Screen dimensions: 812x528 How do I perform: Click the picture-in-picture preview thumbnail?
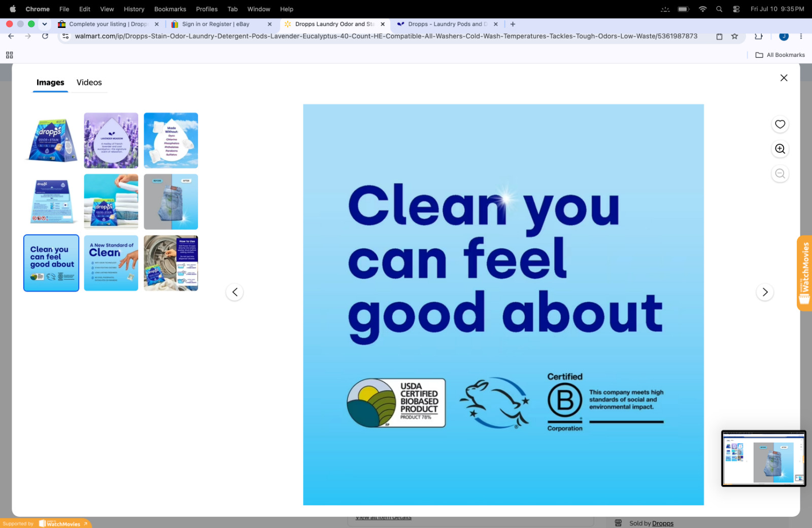point(764,458)
